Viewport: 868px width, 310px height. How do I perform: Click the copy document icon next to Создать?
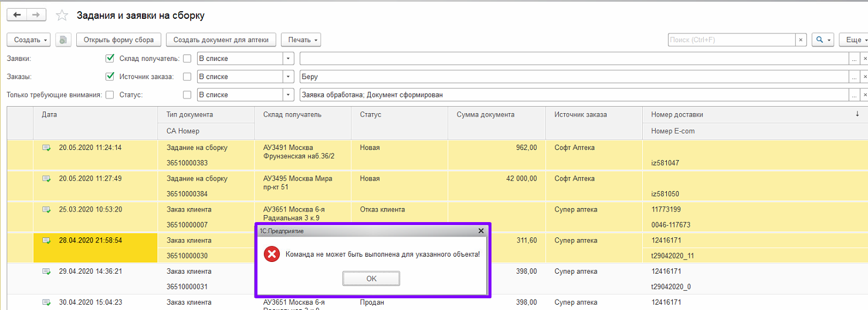click(x=63, y=40)
